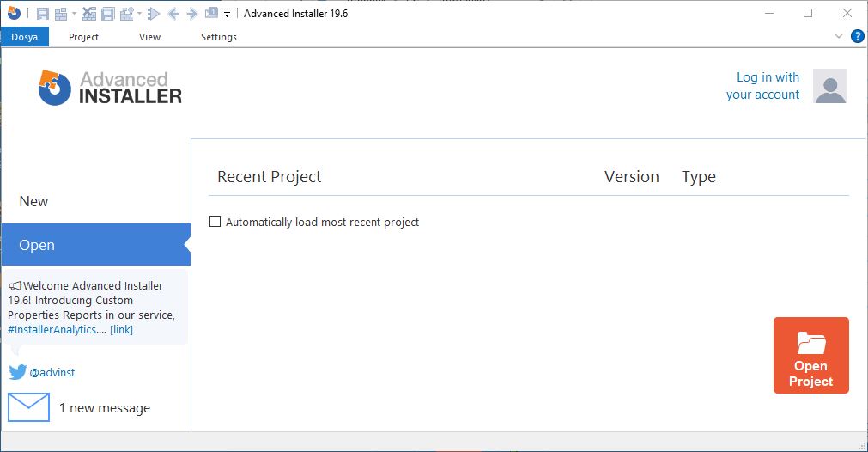Open the View ribbon tab

coord(149,37)
